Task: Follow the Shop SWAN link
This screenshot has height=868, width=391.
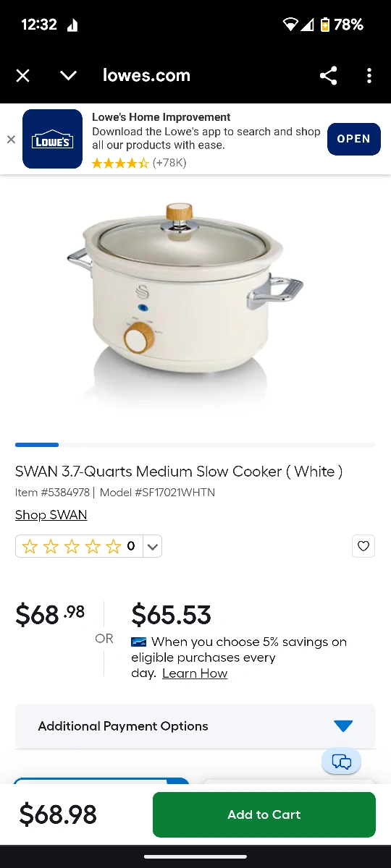Action: click(51, 515)
